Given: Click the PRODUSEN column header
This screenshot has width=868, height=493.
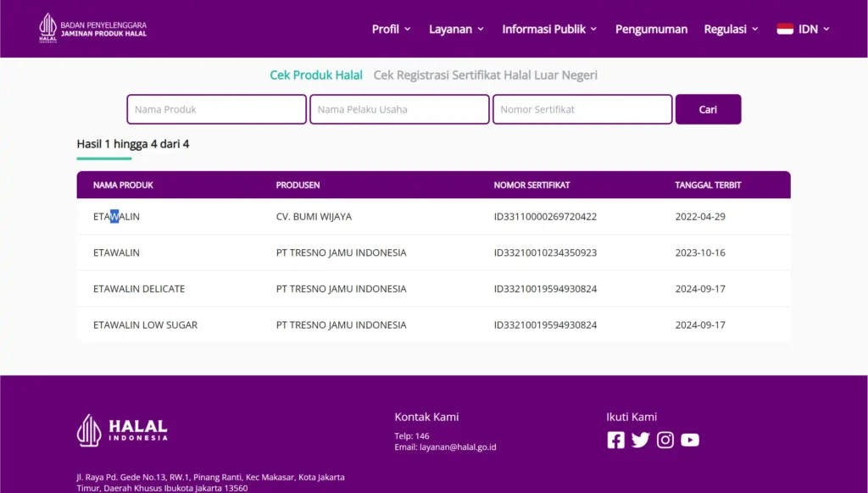Looking at the screenshot, I should [x=298, y=185].
